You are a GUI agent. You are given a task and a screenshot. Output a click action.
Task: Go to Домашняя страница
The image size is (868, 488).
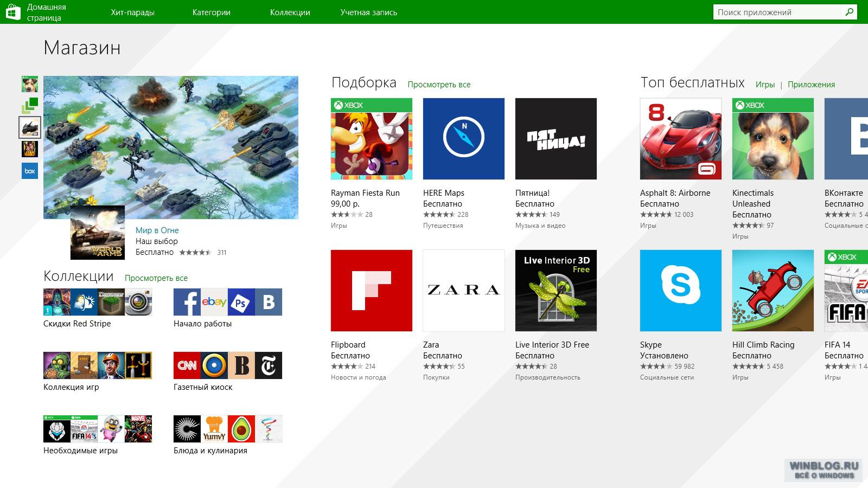pos(46,12)
